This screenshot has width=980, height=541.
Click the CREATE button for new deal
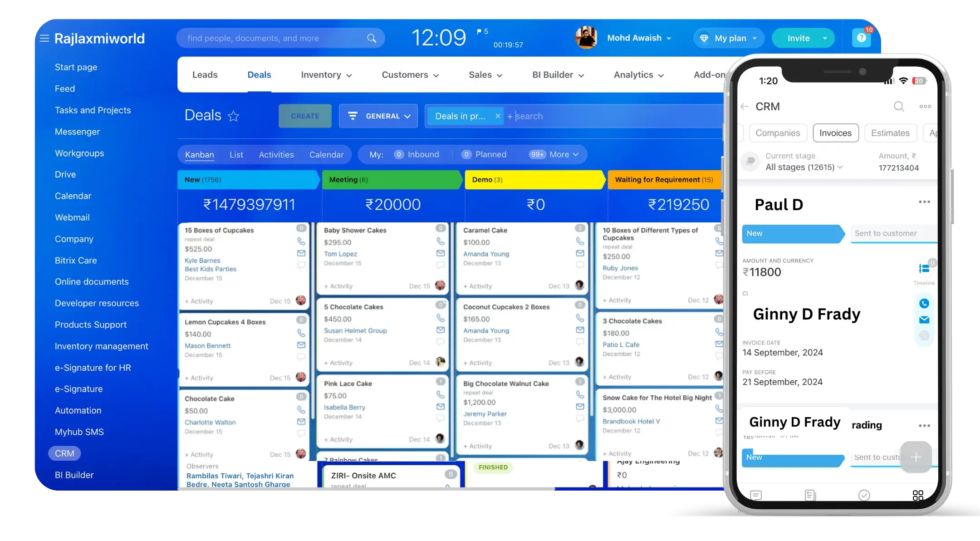305,116
